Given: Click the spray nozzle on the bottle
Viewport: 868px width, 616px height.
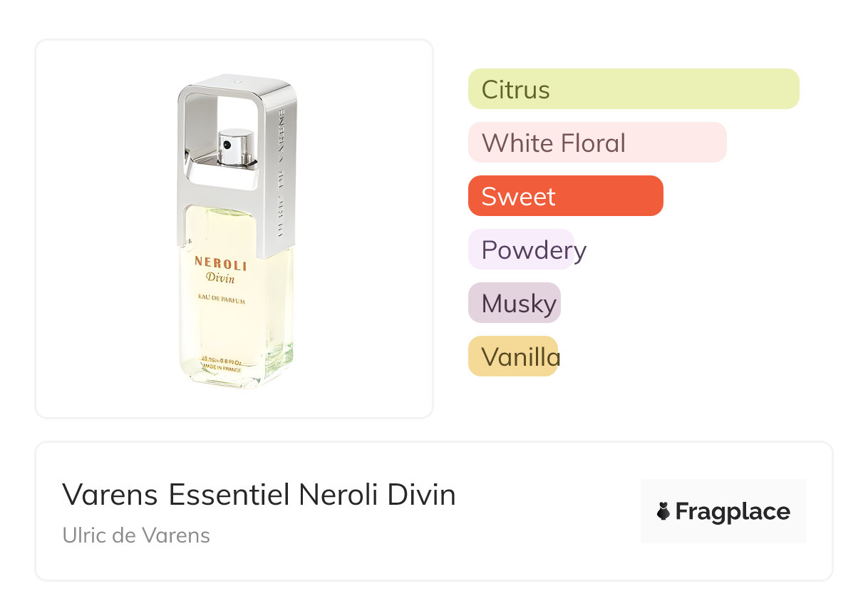Looking at the screenshot, I should (235, 145).
